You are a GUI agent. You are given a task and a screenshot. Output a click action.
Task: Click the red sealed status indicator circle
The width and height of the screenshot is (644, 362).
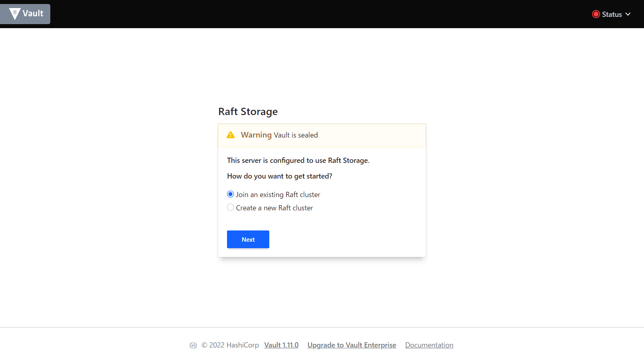point(596,14)
